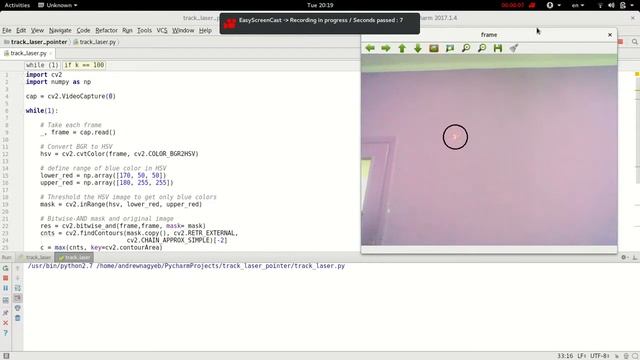Open the File menu

pyautogui.click(x=7, y=31)
